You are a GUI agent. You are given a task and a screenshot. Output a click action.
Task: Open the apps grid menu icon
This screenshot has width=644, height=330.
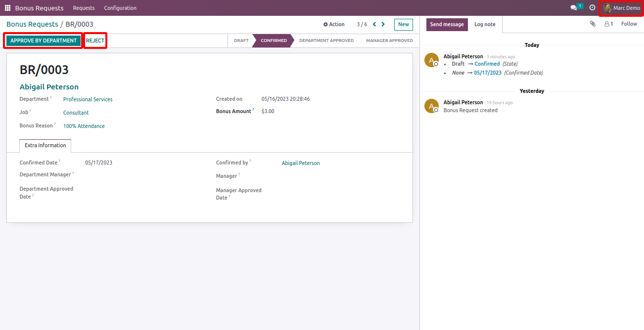[x=7, y=8]
